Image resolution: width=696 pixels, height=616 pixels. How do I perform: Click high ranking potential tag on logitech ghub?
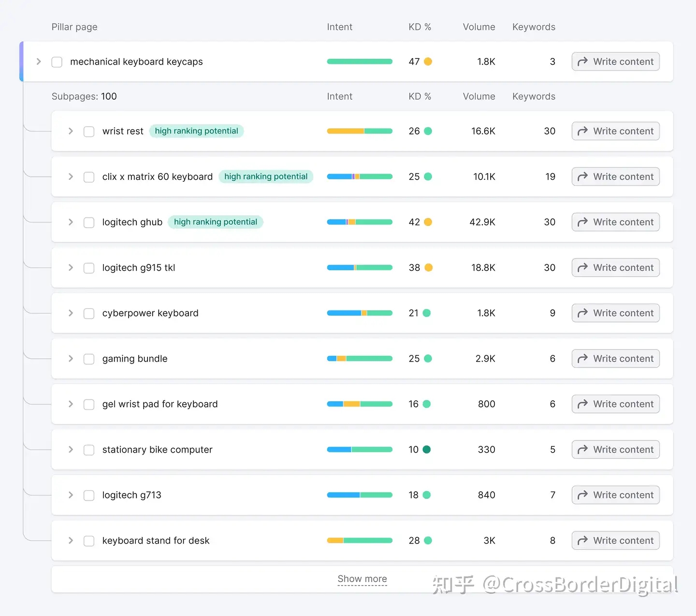(x=215, y=222)
